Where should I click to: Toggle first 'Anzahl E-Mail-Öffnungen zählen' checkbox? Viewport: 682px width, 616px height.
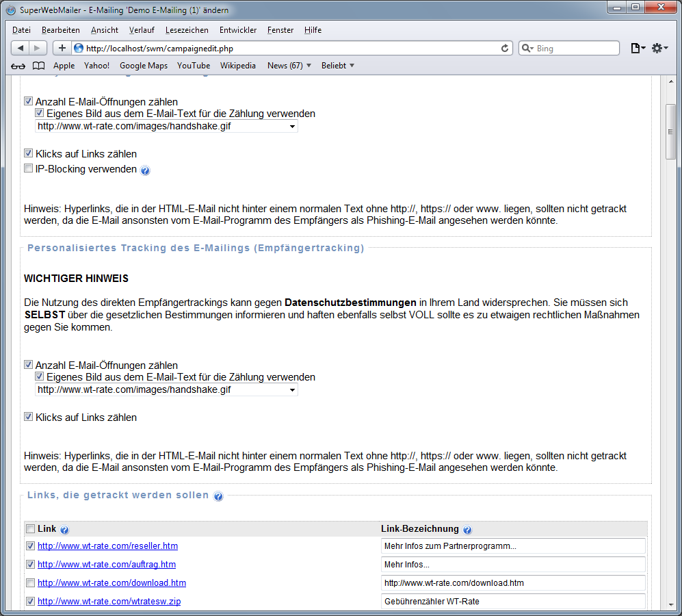[x=28, y=101]
